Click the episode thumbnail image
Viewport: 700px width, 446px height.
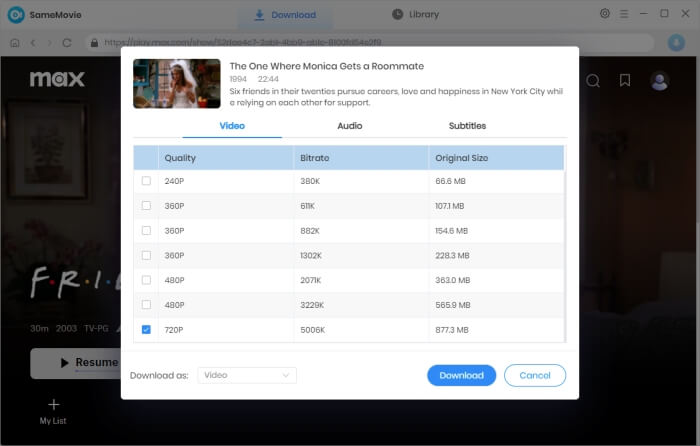176,84
